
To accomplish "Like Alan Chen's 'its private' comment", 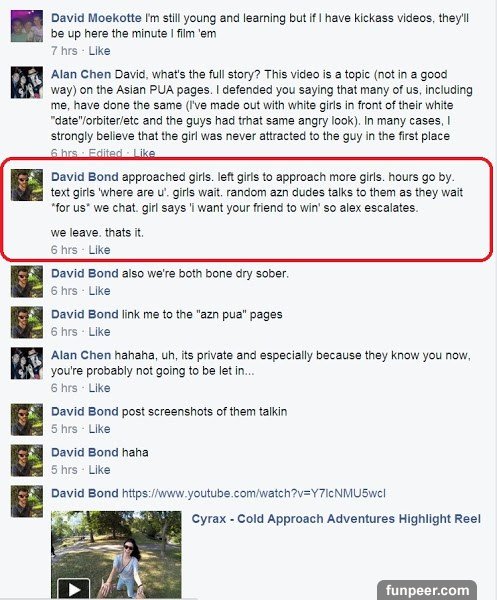I will (x=99, y=388).
